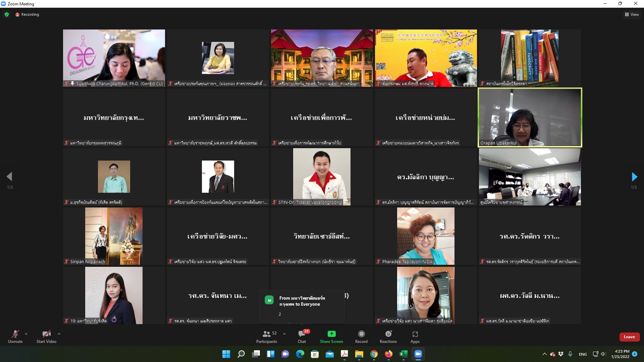This screenshot has width=644, height=362.
Task: Open Firefox from the taskbar
Action: [x=388, y=354]
